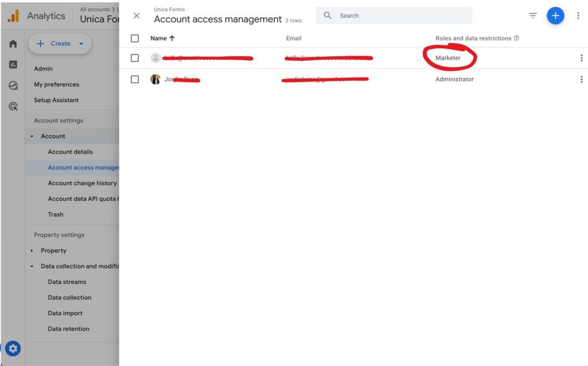This screenshot has width=588, height=366.
Task: Click the Home icon in left sidebar
Action: click(13, 44)
